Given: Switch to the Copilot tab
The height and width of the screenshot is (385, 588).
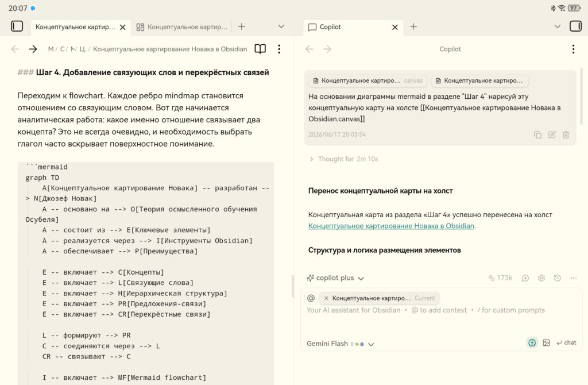Looking at the screenshot, I should point(330,27).
